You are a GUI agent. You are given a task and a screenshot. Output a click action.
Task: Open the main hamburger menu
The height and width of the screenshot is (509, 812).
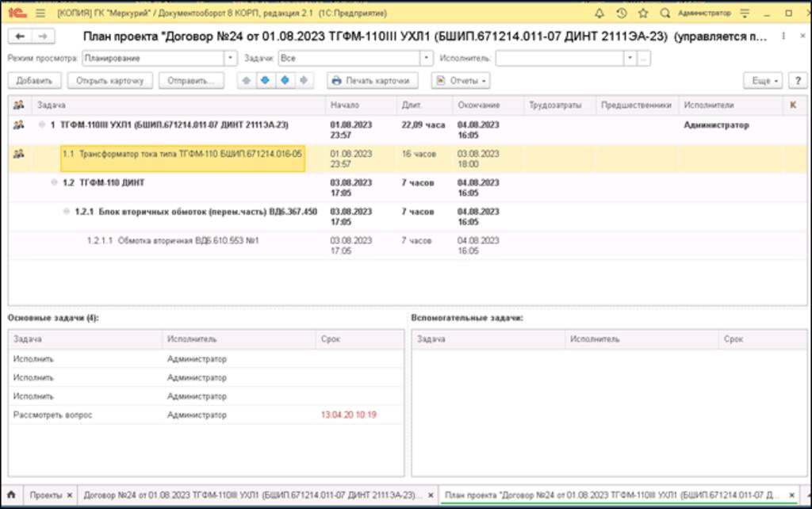click(40, 13)
